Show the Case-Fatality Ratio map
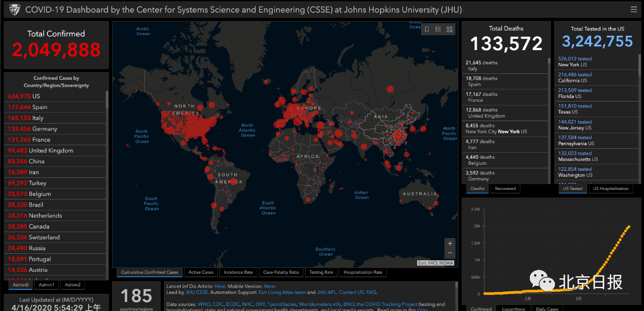This screenshot has width=644, height=311. (x=281, y=272)
